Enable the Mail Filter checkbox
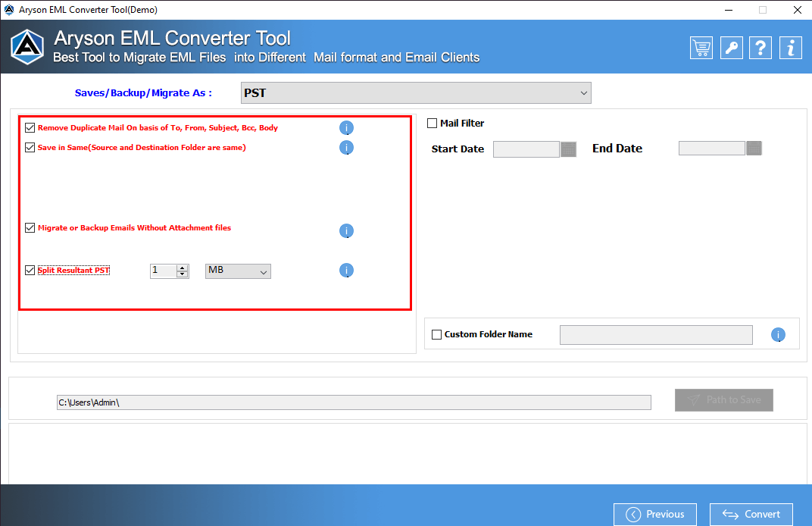 pyautogui.click(x=432, y=124)
